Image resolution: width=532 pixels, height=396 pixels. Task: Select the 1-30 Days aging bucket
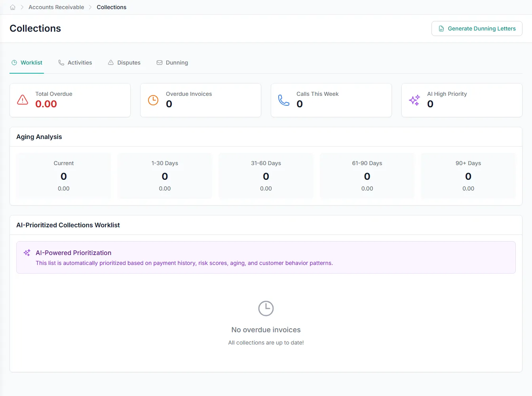click(165, 176)
